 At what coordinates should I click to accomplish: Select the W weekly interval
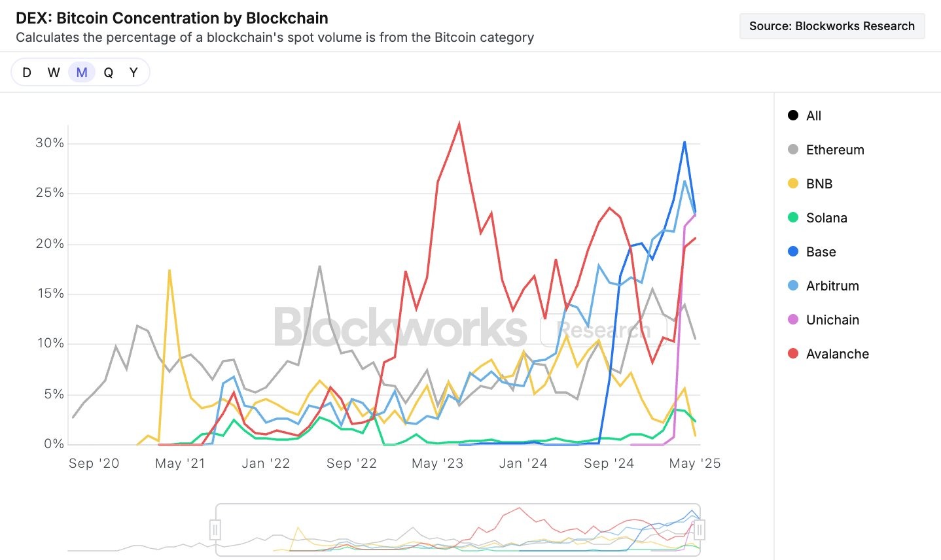coord(54,73)
